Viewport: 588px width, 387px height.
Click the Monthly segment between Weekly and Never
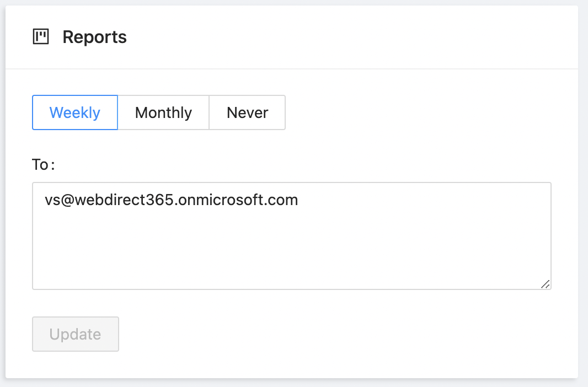(163, 112)
